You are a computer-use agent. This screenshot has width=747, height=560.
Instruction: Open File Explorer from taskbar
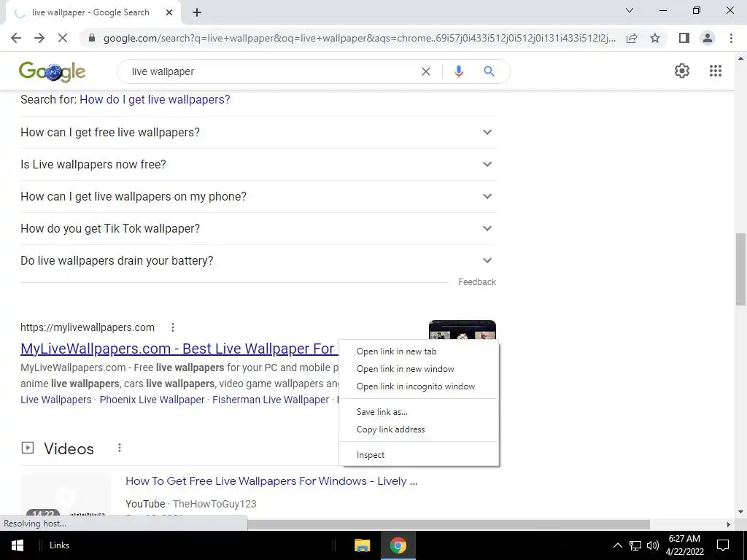tap(362, 545)
